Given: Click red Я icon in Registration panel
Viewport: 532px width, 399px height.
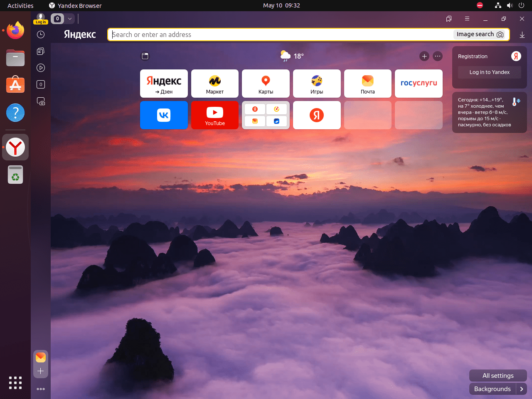Looking at the screenshot, I should coord(516,56).
